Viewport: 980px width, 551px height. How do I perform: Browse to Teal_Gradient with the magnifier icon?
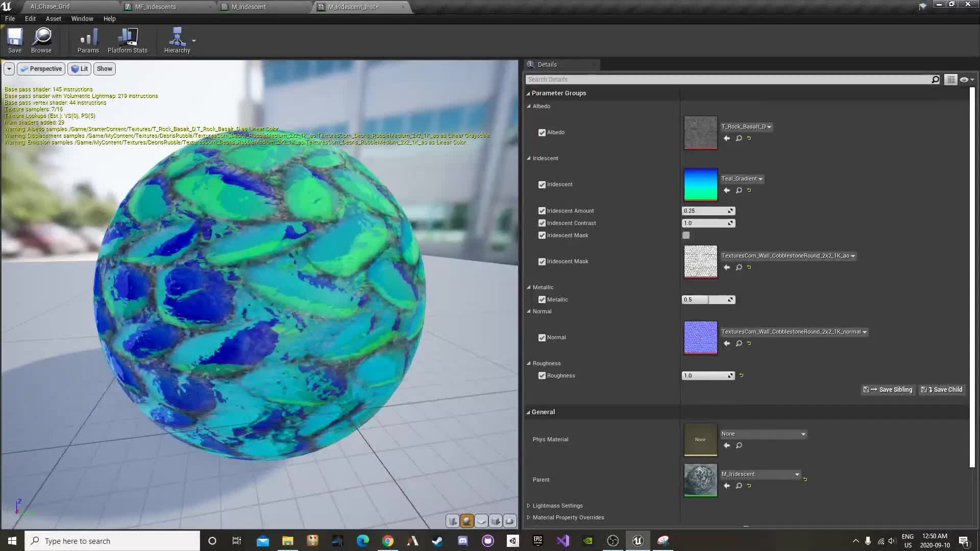pyautogui.click(x=739, y=190)
